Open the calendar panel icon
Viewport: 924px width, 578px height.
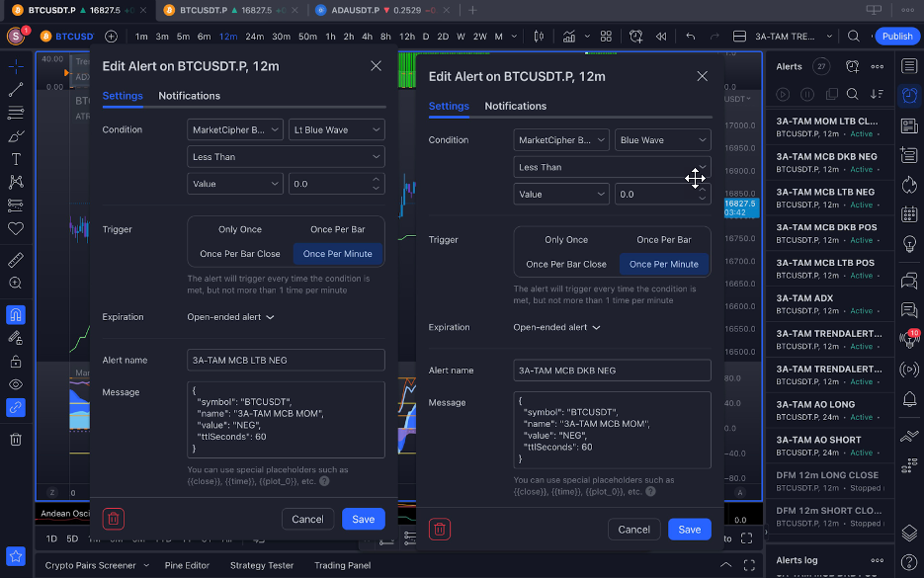pos(909,213)
